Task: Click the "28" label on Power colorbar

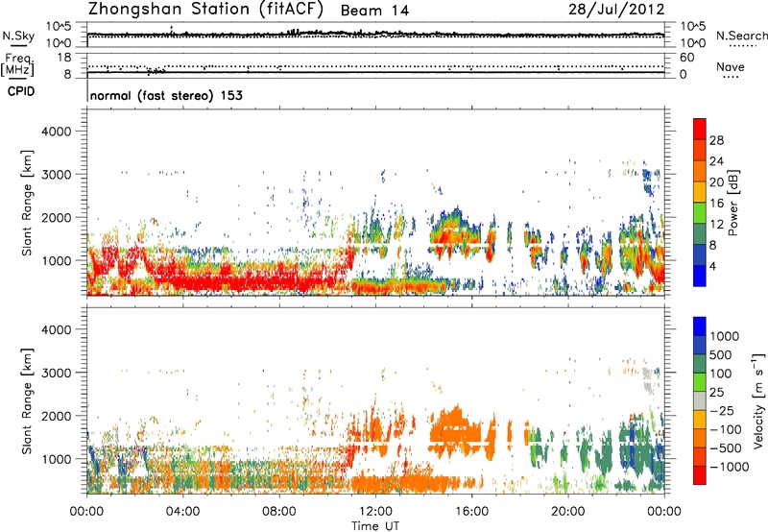Action: coord(716,140)
